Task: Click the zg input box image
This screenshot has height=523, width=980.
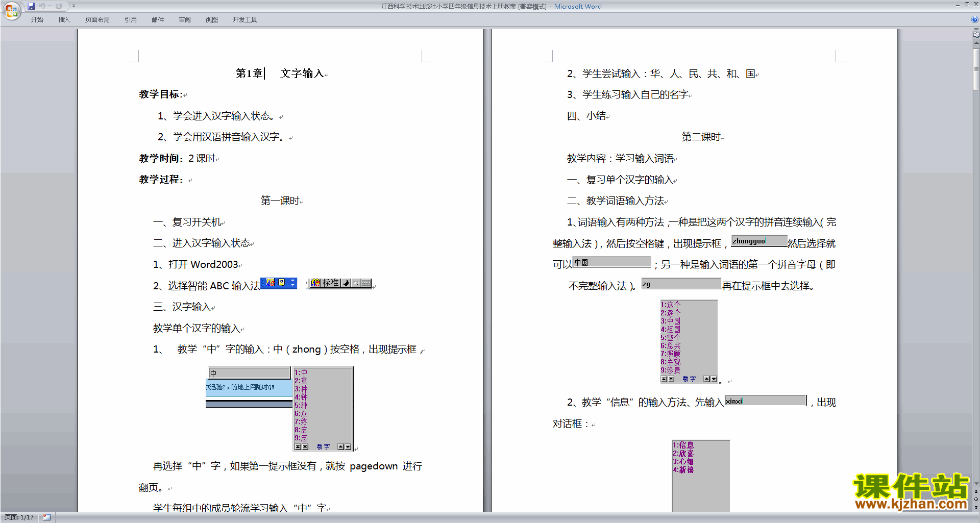Action: pos(681,284)
